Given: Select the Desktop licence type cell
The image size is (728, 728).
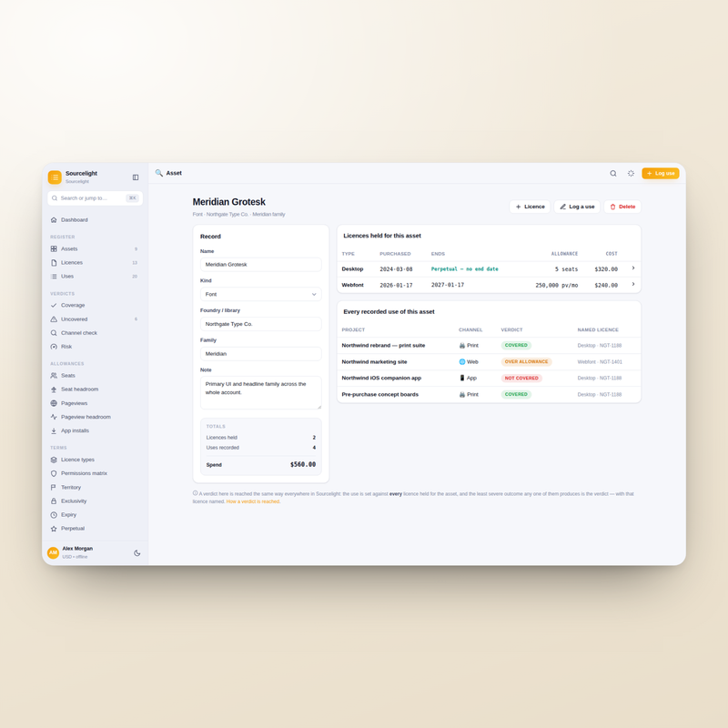Looking at the screenshot, I should click(352, 268).
